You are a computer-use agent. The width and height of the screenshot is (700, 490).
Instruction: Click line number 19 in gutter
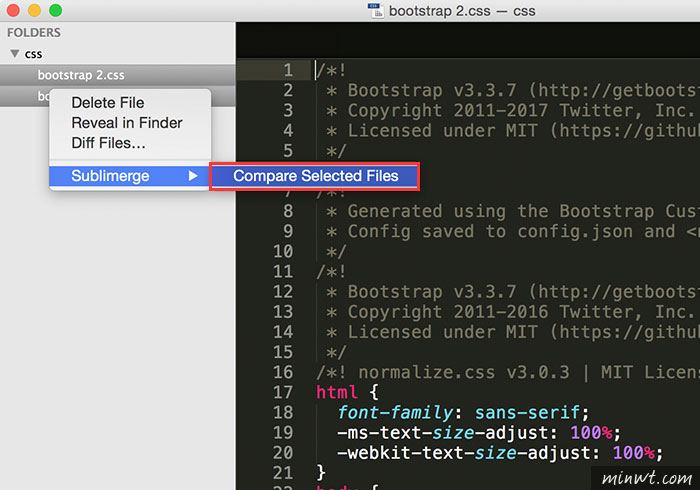283,432
